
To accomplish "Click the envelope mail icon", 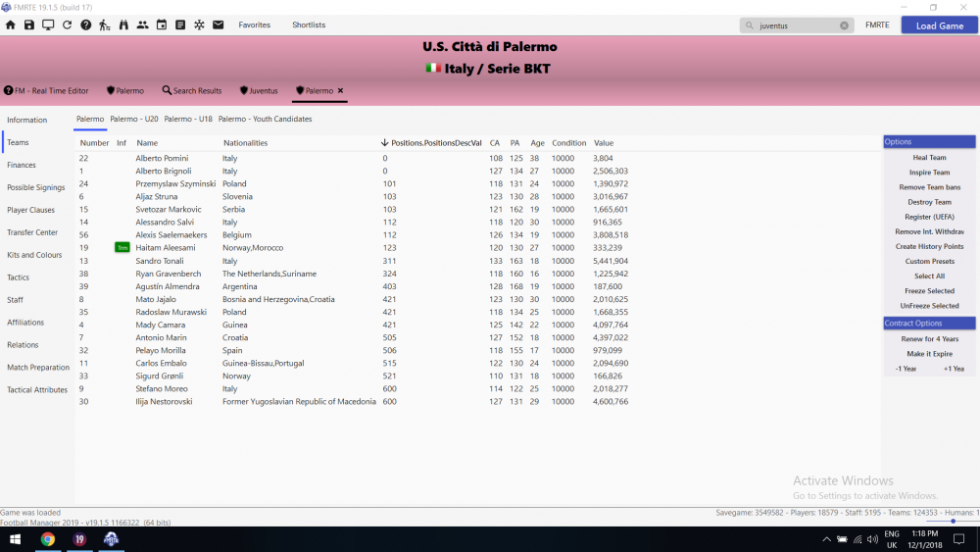I will [218, 25].
